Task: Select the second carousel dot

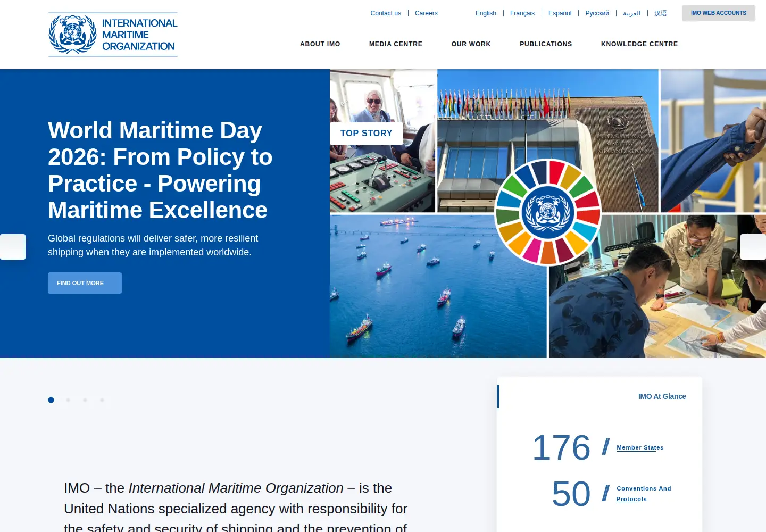Action: [x=68, y=400]
